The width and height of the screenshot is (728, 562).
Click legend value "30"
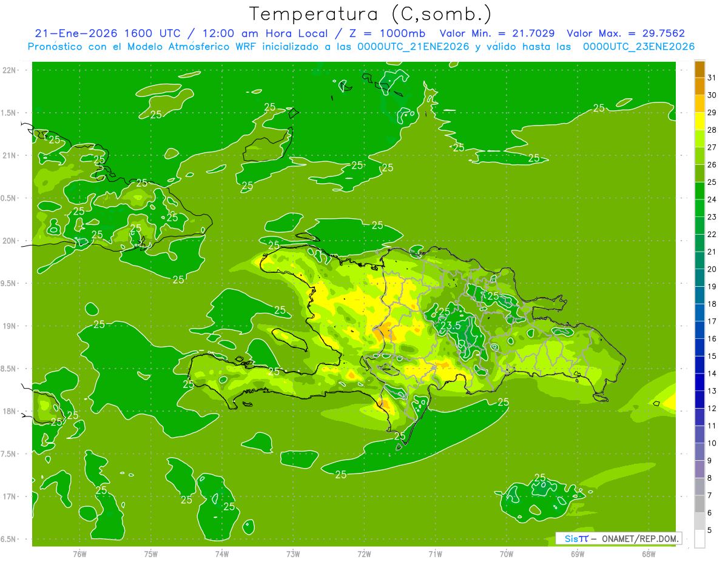click(712, 95)
